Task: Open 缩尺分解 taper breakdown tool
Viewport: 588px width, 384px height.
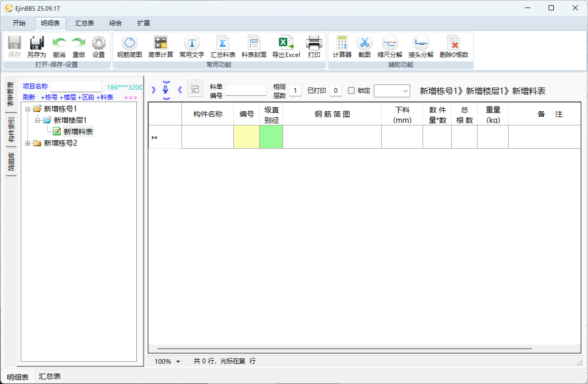Action: point(390,43)
